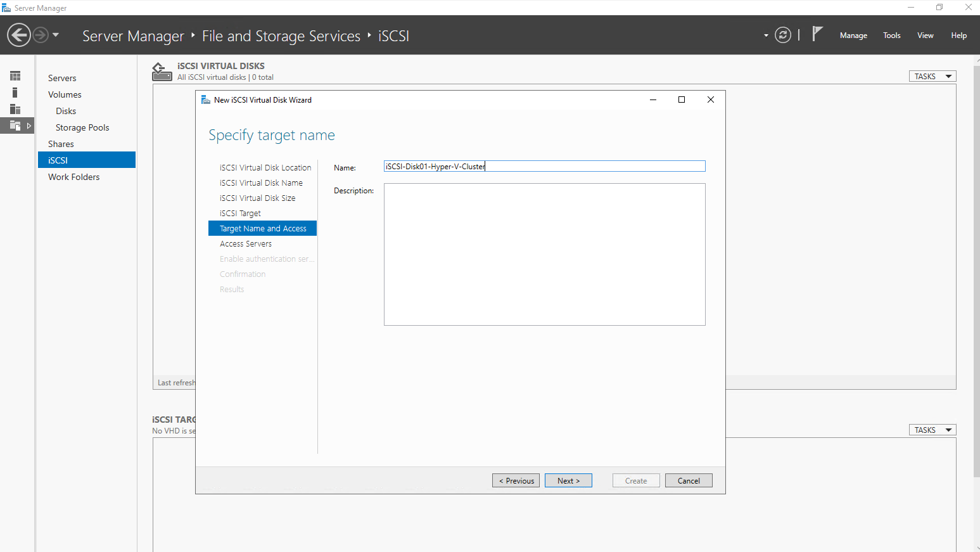Image resolution: width=980 pixels, height=552 pixels.
Task: Click File and Storage Services sidebar icon
Action: pos(15,125)
